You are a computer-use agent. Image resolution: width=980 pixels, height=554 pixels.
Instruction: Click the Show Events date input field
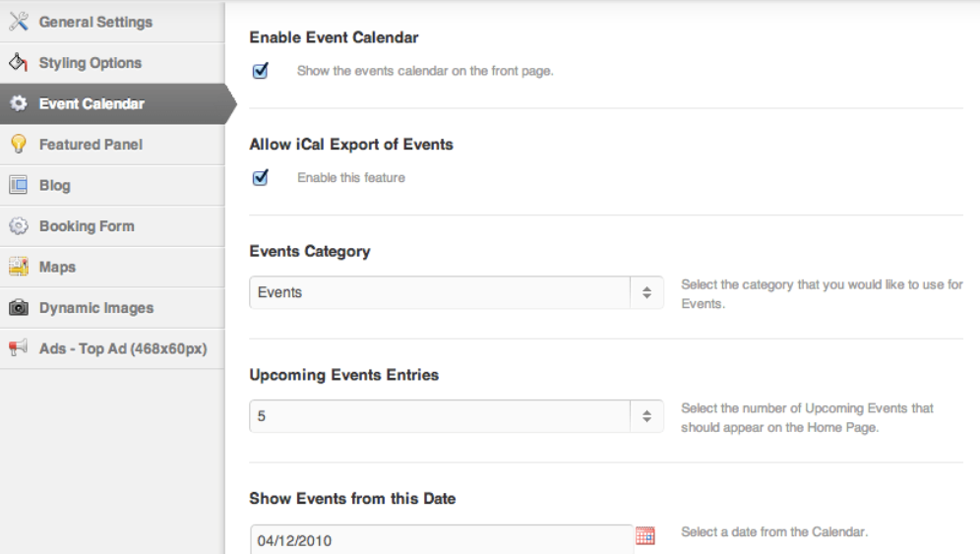442,539
